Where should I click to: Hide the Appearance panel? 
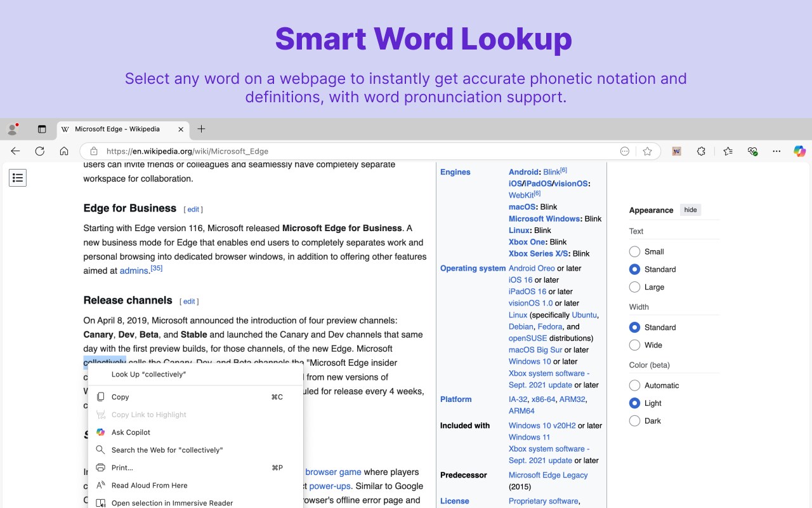(x=690, y=210)
